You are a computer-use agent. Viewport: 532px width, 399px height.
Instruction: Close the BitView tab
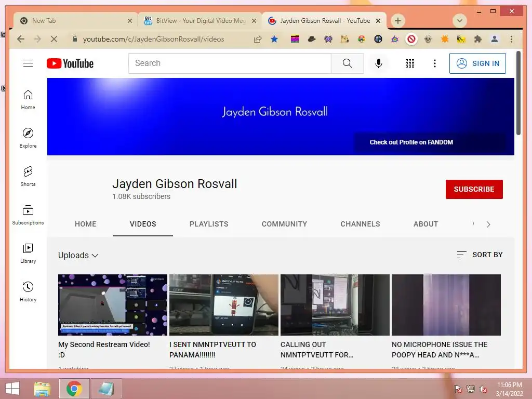click(254, 21)
